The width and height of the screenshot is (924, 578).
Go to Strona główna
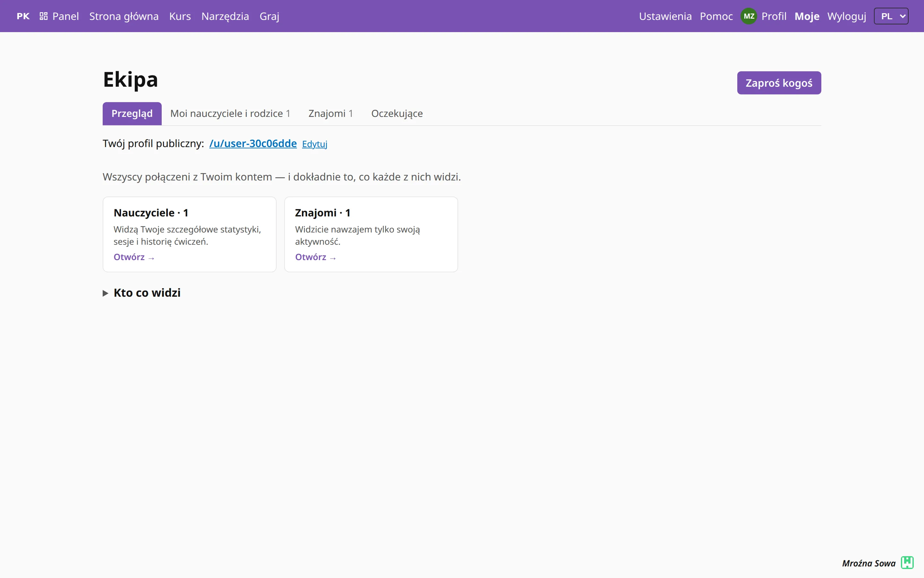tap(124, 16)
